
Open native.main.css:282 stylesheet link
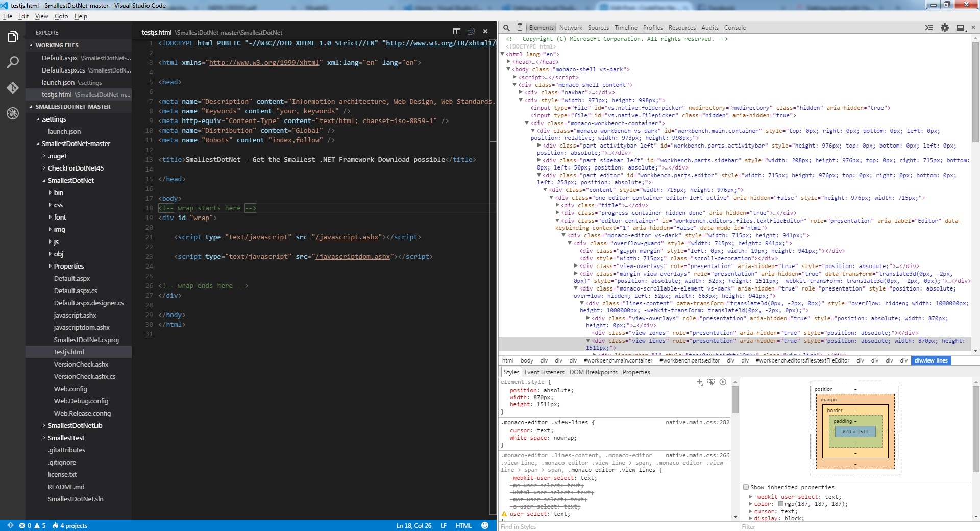pos(697,422)
